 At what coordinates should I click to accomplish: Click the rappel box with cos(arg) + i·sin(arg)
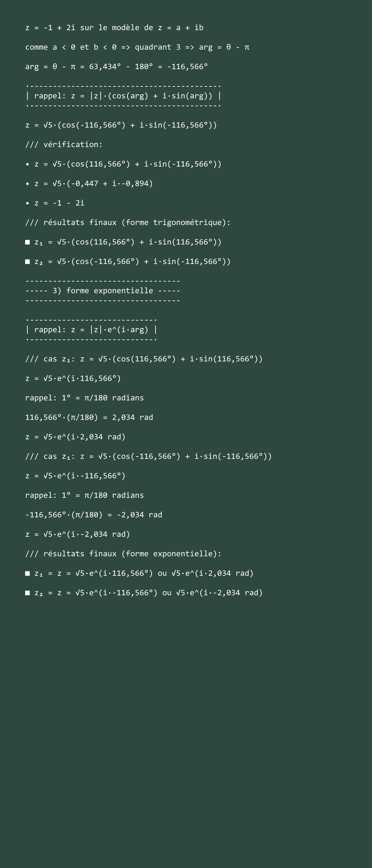(123, 96)
